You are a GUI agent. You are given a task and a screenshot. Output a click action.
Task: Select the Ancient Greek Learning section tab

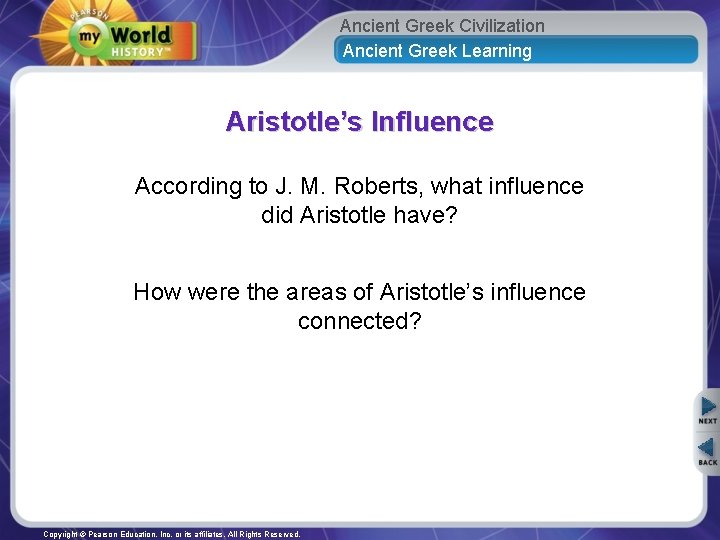[516, 51]
